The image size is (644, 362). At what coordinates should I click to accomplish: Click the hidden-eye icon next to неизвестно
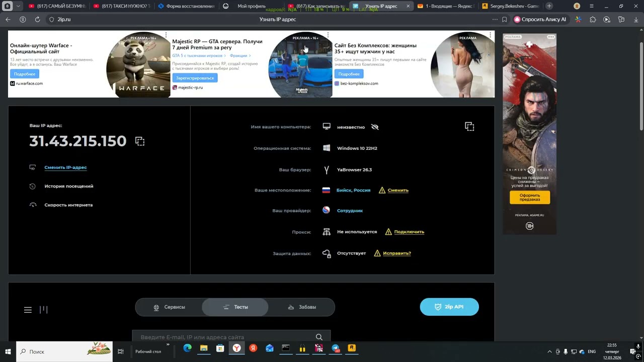(x=375, y=127)
